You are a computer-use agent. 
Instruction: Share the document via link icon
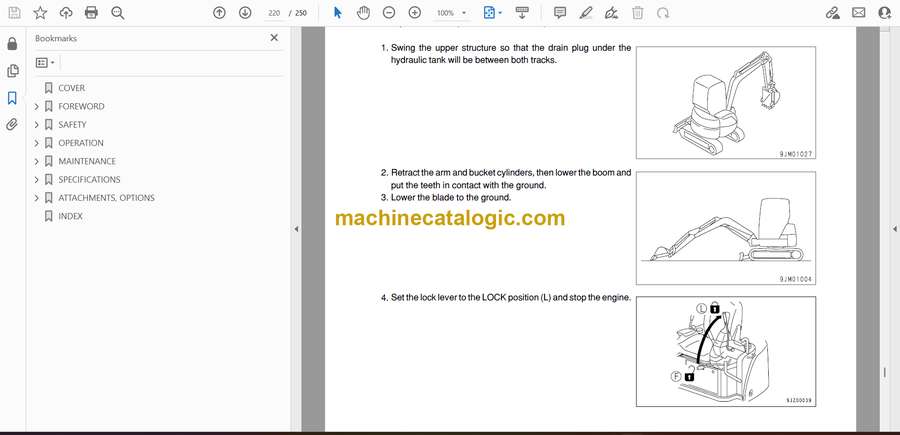(x=833, y=13)
